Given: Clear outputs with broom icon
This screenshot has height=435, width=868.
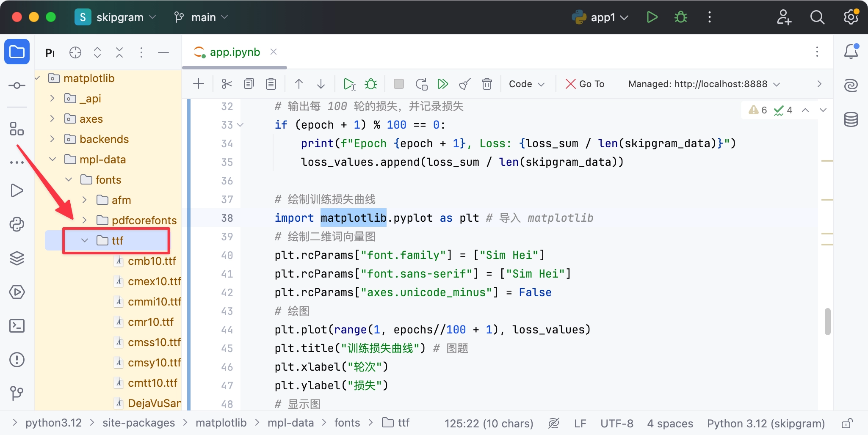Looking at the screenshot, I should pos(465,84).
